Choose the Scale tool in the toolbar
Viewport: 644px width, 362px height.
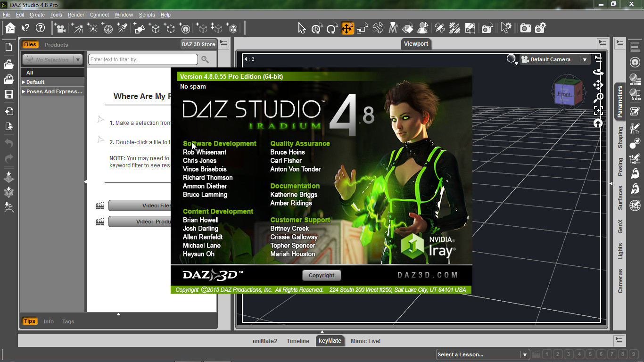pos(362,28)
